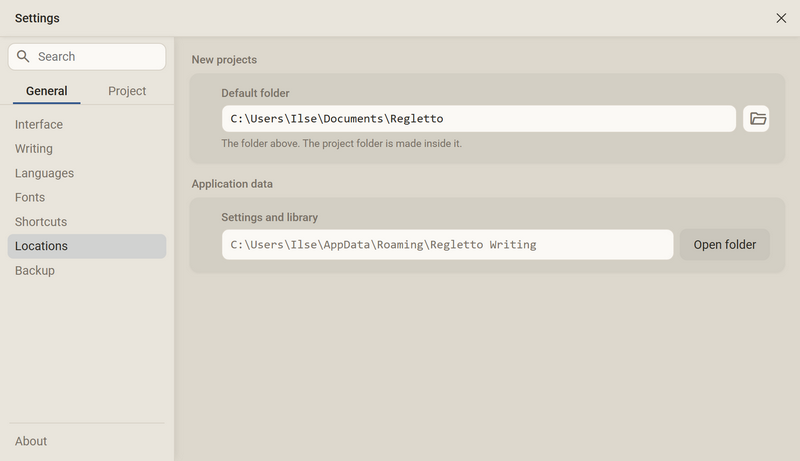The width and height of the screenshot is (800, 461).
Task: Click the 'Settings and library' label
Action: pos(269,217)
